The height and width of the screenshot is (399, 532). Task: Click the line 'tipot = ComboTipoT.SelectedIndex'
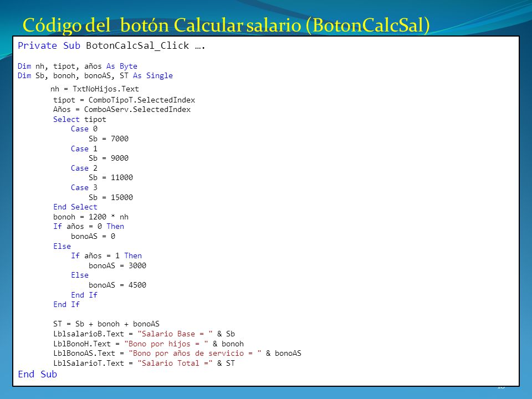[x=124, y=100]
